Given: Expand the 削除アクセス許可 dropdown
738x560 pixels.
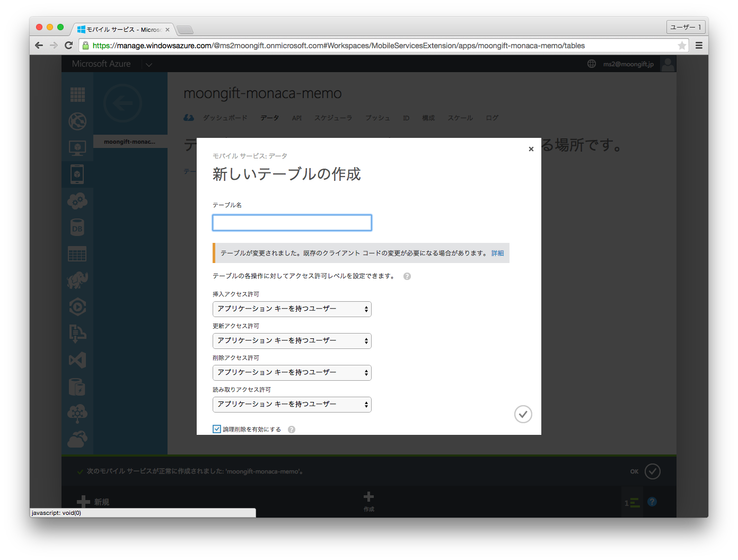Looking at the screenshot, I should 292,373.
